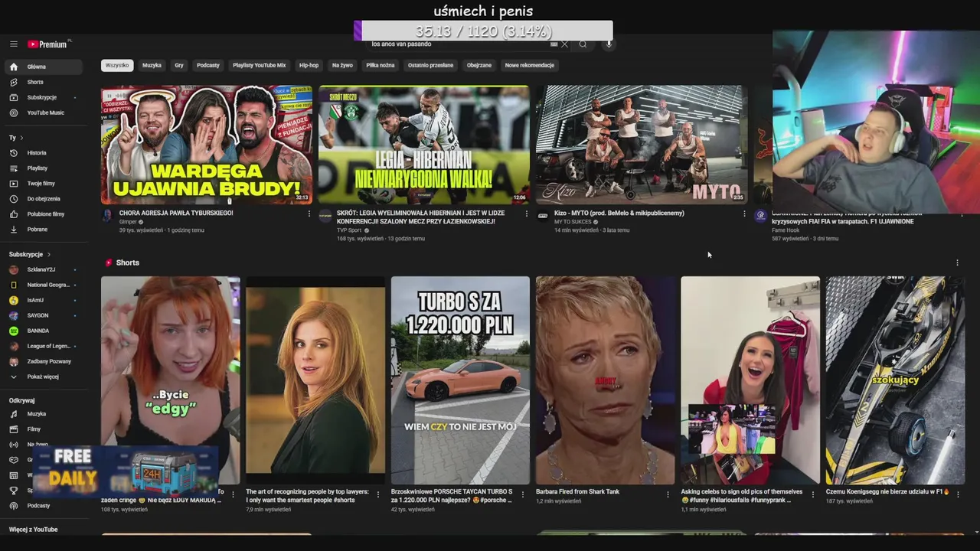This screenshot has width=980, height=551.
Task: Select the Obejrzane chip
Action: 479,65
